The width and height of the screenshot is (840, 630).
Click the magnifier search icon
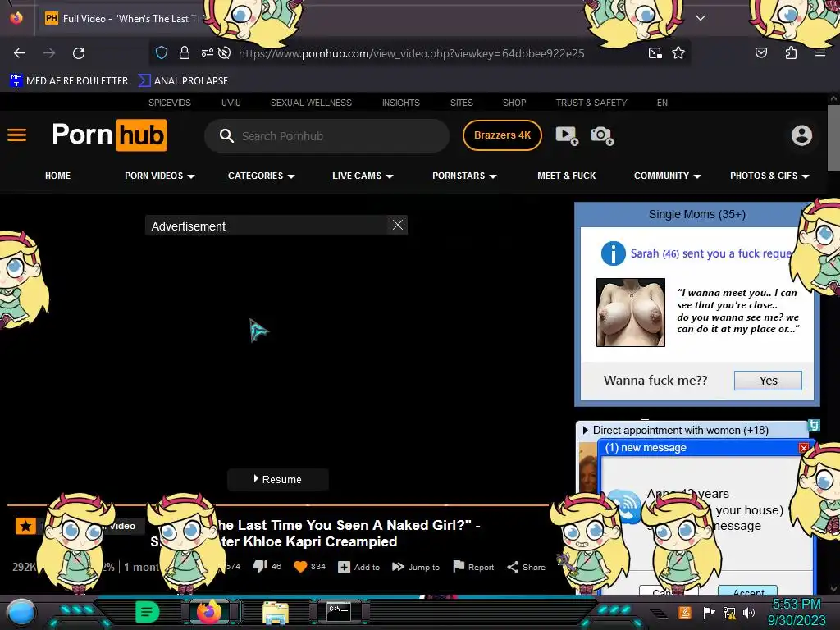(226, 136)
